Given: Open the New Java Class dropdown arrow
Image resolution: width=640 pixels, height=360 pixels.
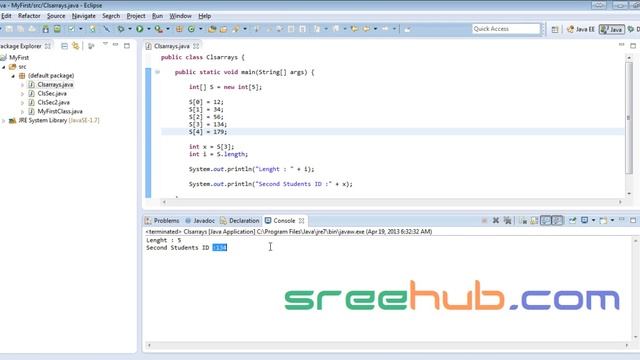Looking at the screenshot, I should tap(200, 29).
